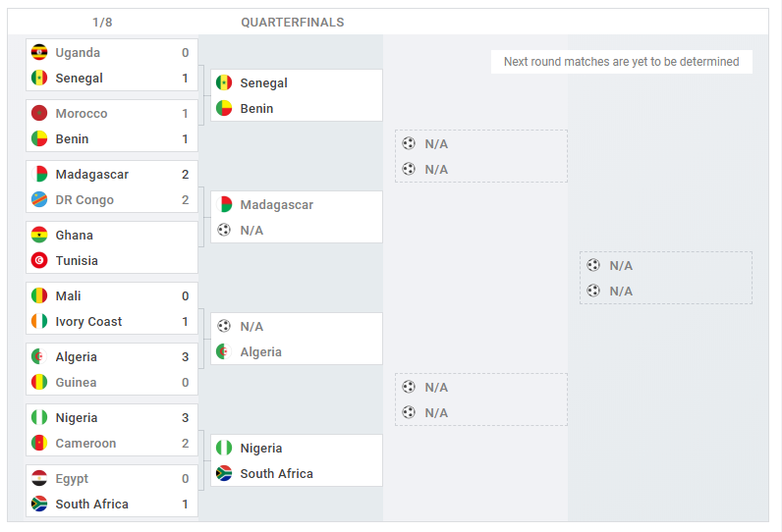Select the 1/8 round header
The image size is (782, 532).
(102, 23)
